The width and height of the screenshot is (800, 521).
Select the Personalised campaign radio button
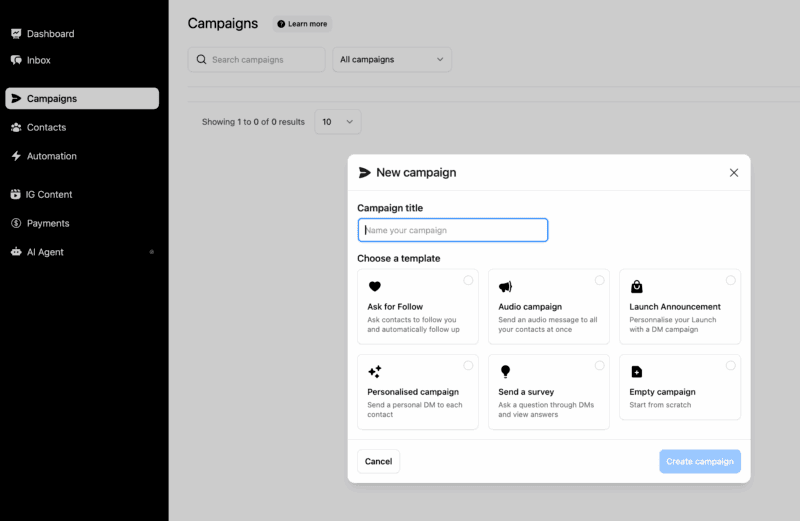[x=468, y=365]
